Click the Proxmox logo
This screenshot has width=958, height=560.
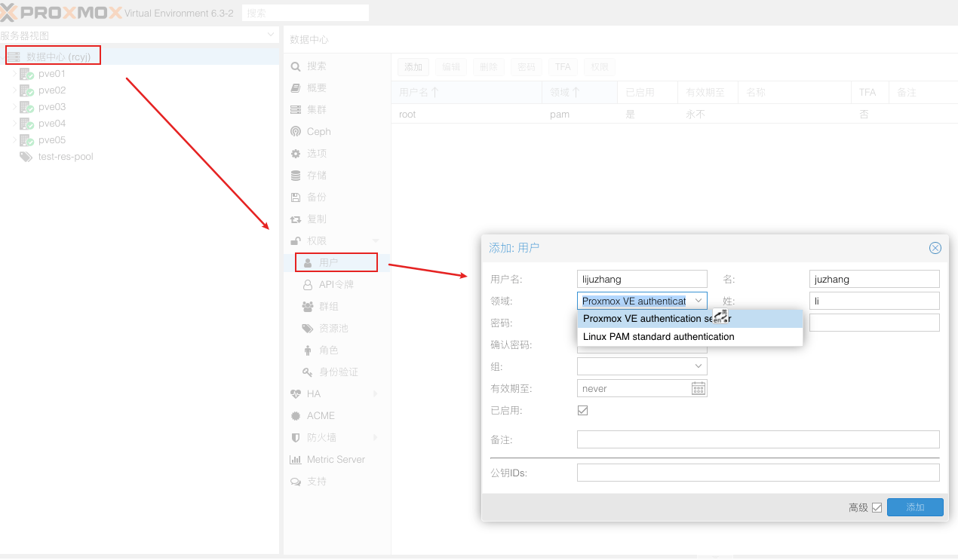click(61, 13)
